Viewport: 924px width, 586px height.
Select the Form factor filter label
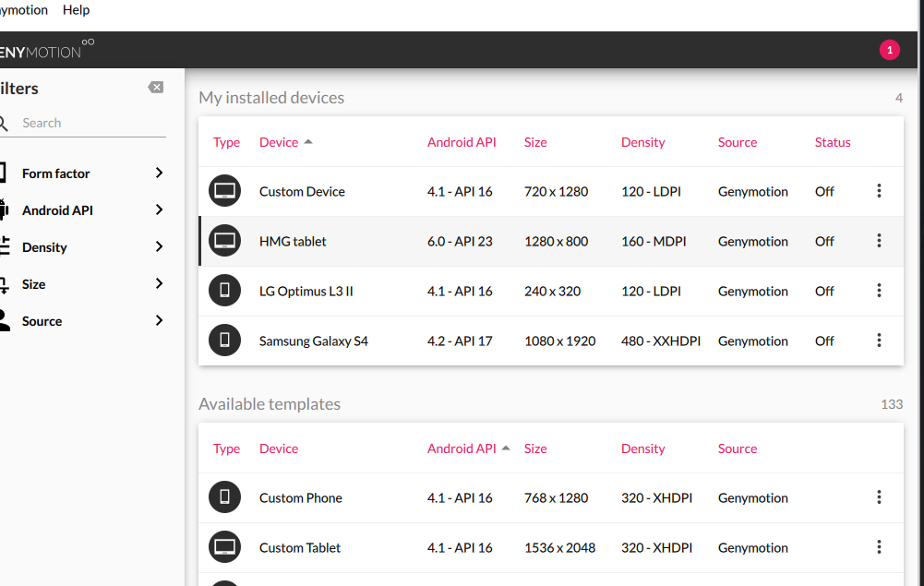pyautogui.click(x=56, y=173)
